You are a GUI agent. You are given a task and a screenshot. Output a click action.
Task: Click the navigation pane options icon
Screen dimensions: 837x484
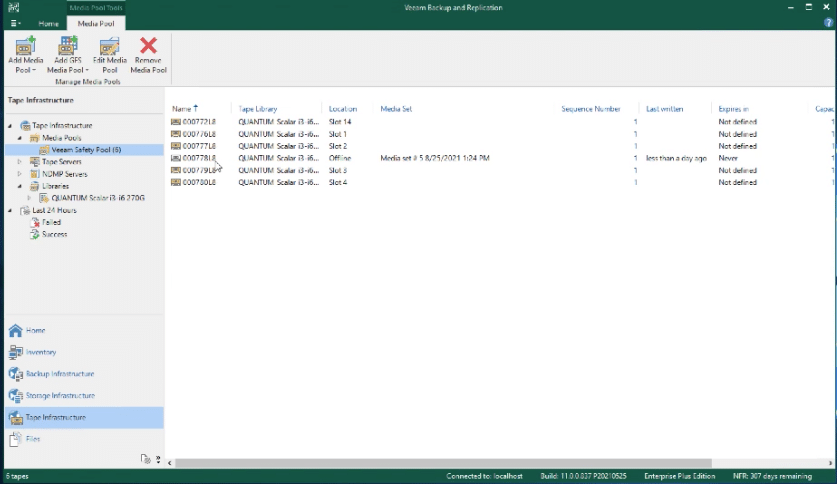(145, 459)
